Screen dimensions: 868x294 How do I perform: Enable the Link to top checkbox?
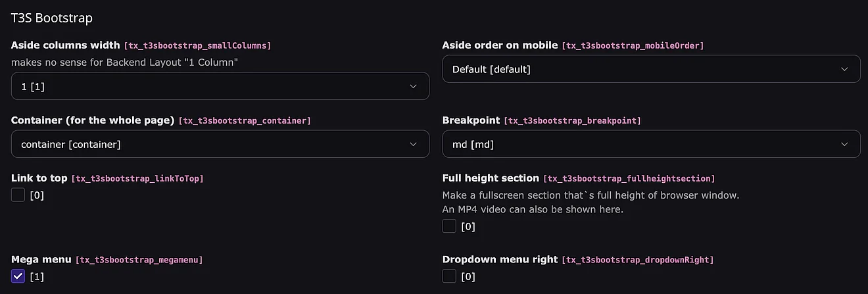pos(18,195)
